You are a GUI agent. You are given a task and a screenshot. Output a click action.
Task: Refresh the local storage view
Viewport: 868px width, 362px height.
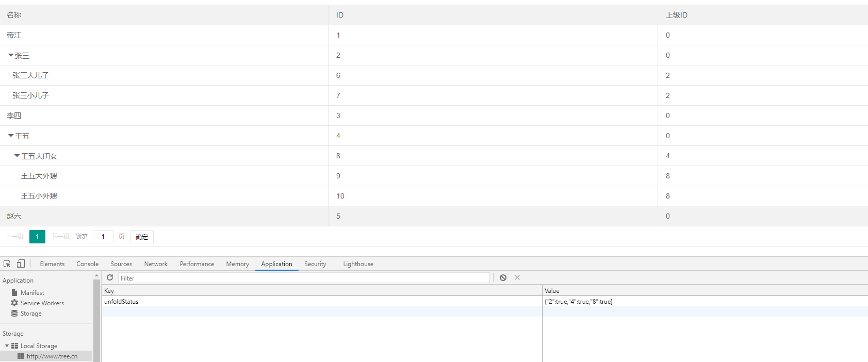110,278
